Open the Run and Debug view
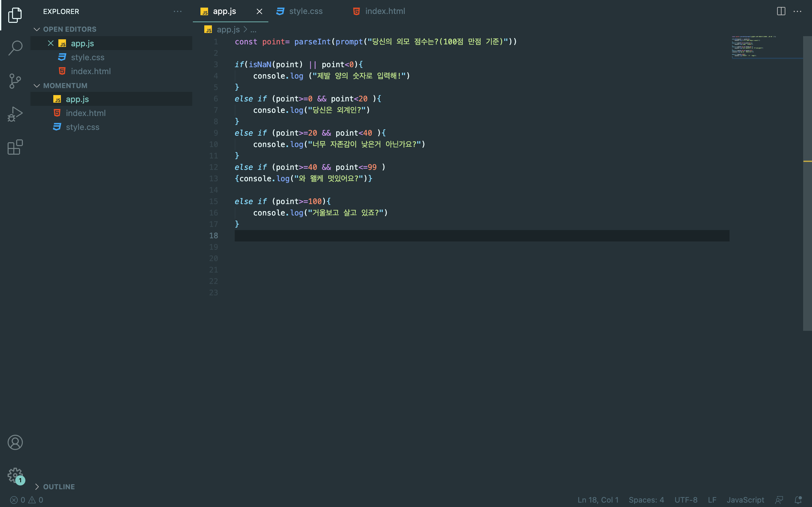 [15, 114]
